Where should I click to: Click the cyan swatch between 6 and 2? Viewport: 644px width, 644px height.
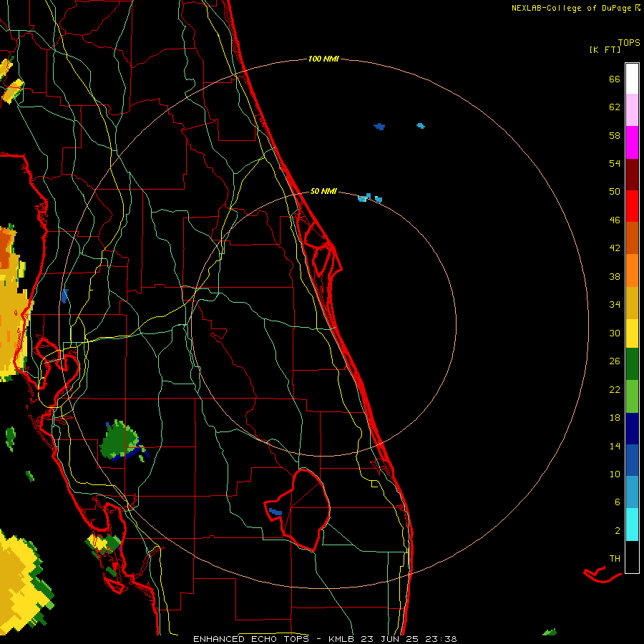(632, 525)
